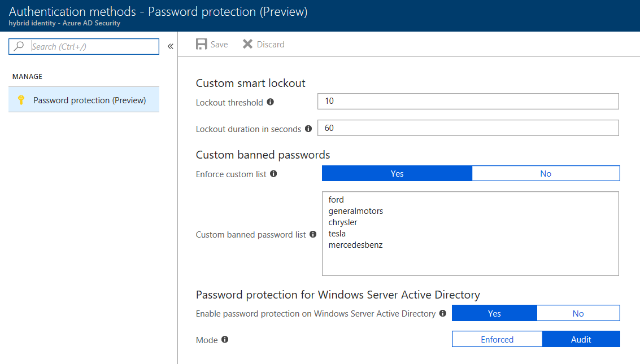Screen dimensions: 640x364
Task: Click the Lockout threshold input field
Action: [x=468, y=101]
